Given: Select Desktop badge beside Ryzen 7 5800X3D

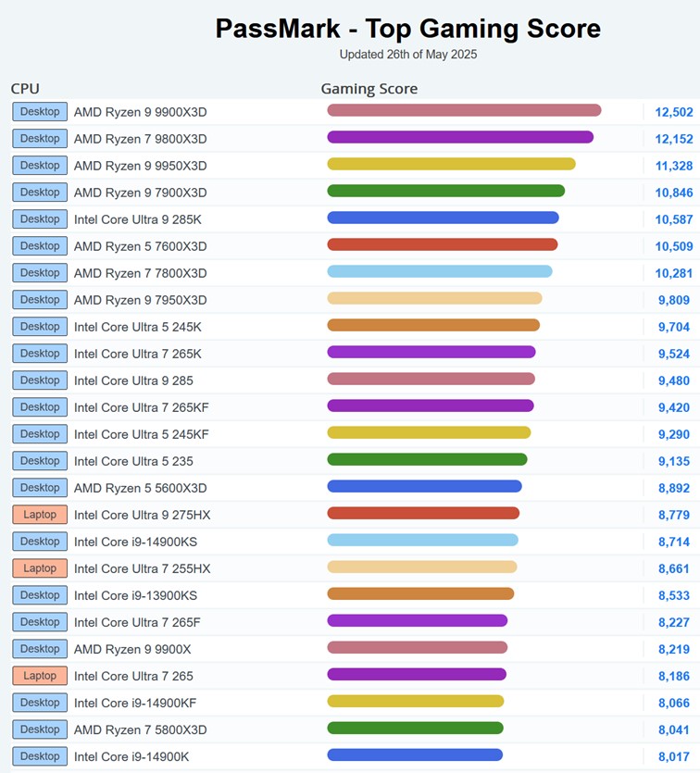Looking at the screenshot, I should (x=40, y=729).
